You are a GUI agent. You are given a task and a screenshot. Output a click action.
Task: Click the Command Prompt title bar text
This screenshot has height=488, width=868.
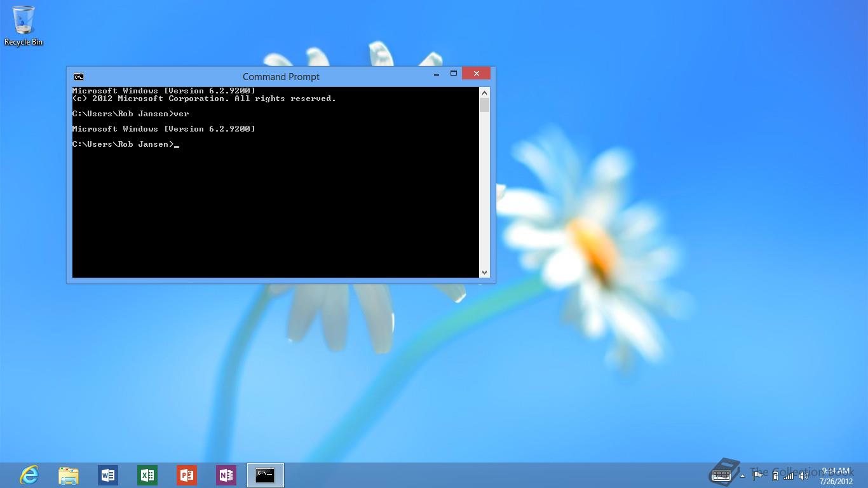pos(281,77)
